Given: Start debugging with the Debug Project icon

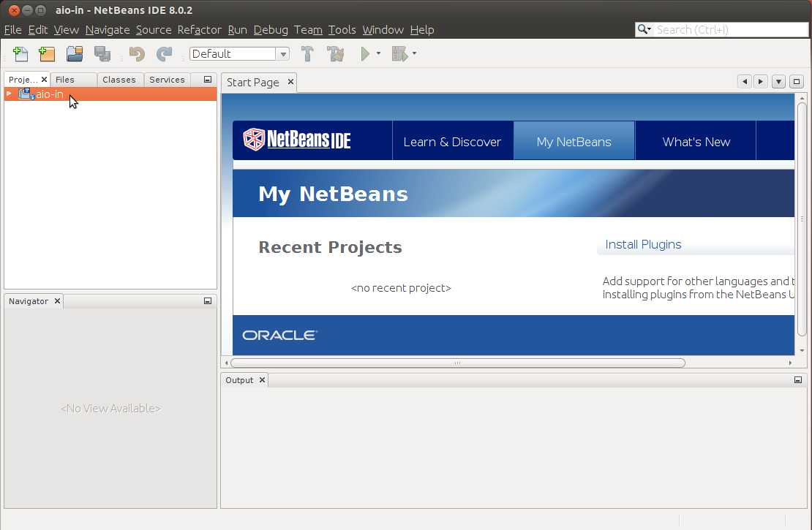Looking at the screenshot, I should (x=400, y=53).
